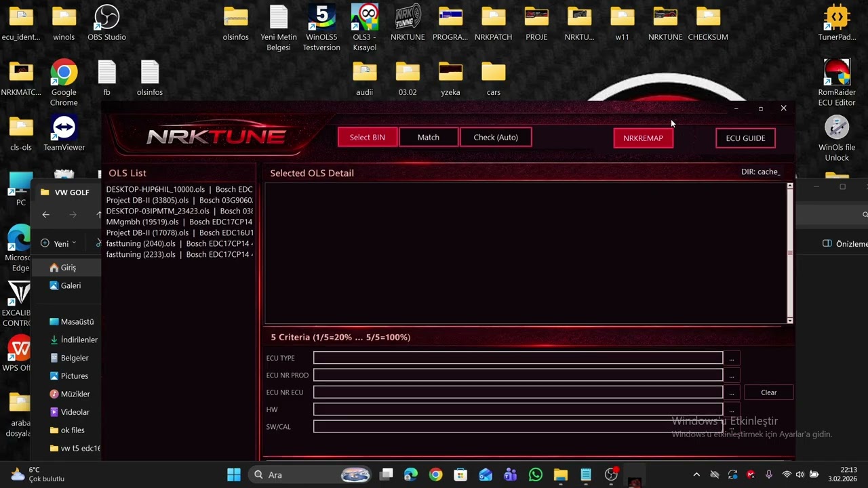868x488 pixels.
Task: Select DESKTOP-HJP6HIL_10000.ols in OLS List
Action: 179,189
